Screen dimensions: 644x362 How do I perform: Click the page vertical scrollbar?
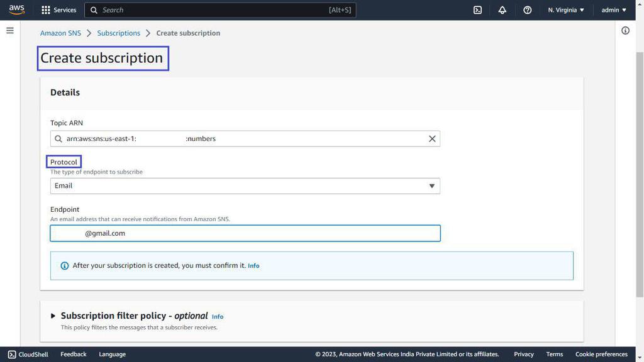[x=640, y=175]
